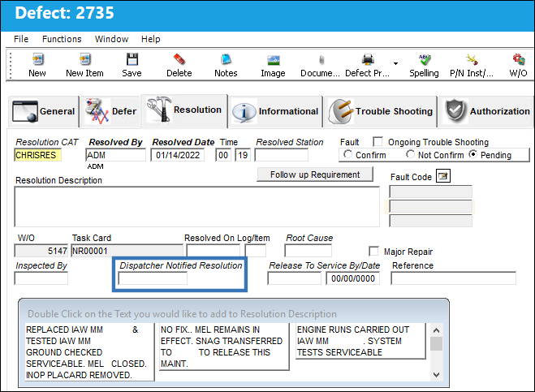Screen dimensions: 535x392
Task: Open the File menu
Action: coord(21,39)
